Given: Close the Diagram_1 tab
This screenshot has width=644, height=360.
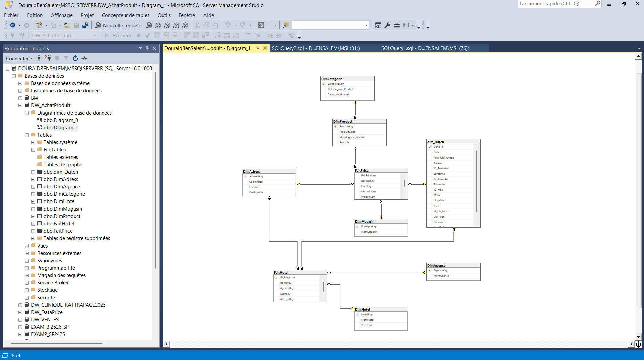Looking at the screenshot, I should click(265, 48).
